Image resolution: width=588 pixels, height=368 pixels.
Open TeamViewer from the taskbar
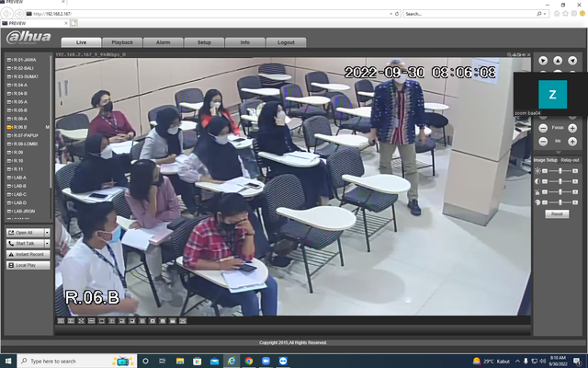pos(283,361)
